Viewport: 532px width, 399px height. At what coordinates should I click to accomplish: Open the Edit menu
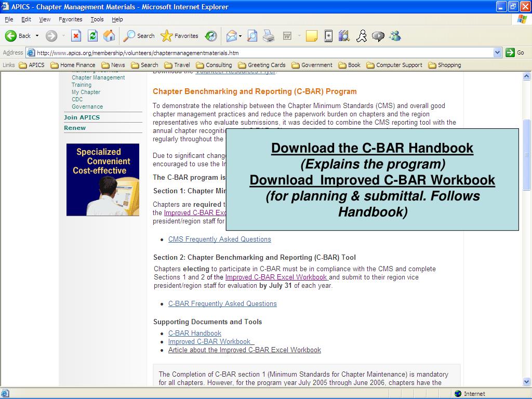[26, 19]
